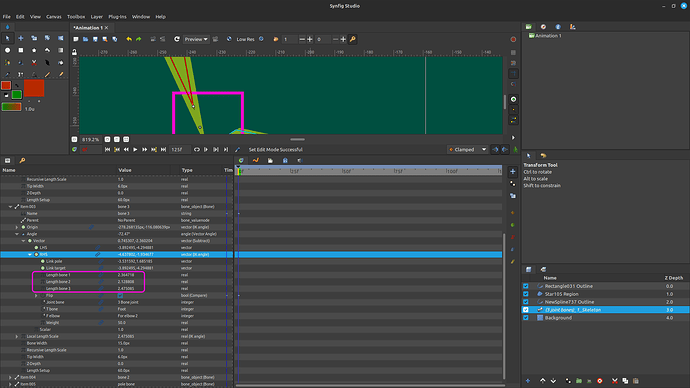
Task: Select the Gradient tool
Action: 61,50
